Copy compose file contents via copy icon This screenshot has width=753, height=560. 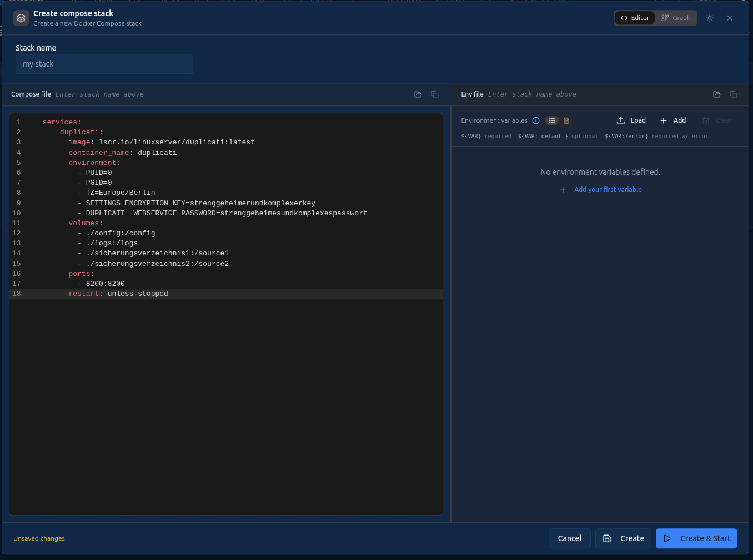435,94
